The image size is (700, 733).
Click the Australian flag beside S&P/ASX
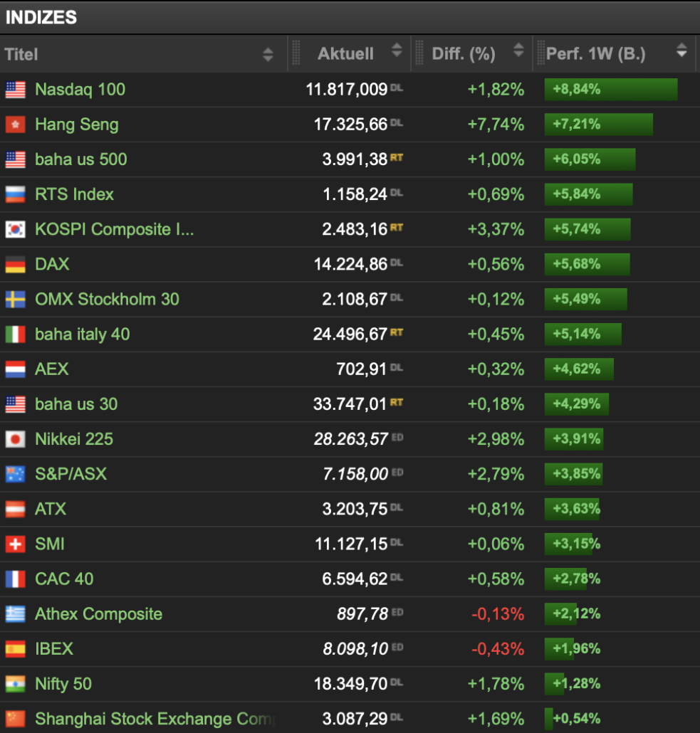[16, 475]
